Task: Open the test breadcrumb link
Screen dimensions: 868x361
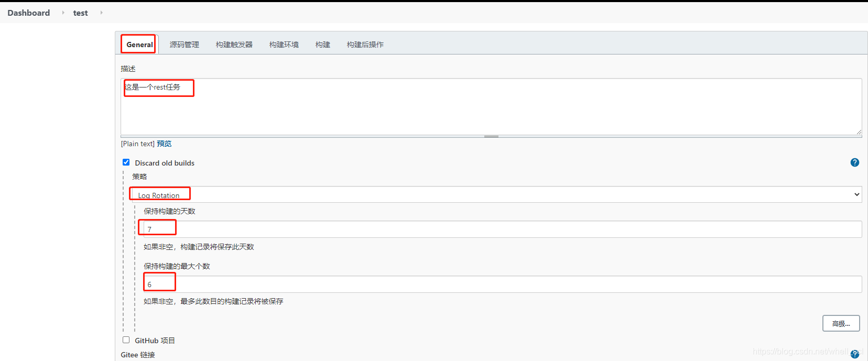Action: click(x=80, y=13)
